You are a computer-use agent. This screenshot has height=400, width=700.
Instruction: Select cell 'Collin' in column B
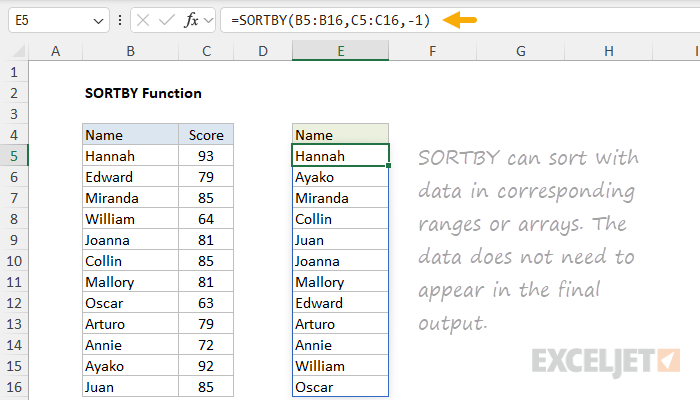point(130,261)
